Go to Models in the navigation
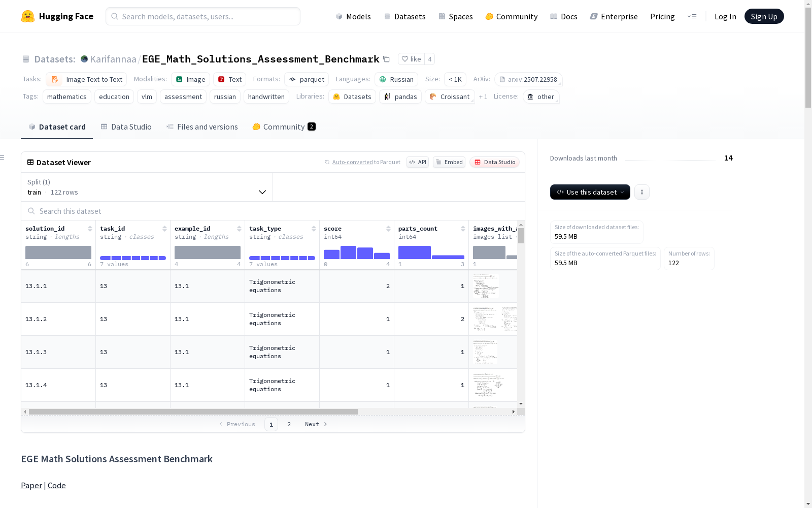 [353, 16]
